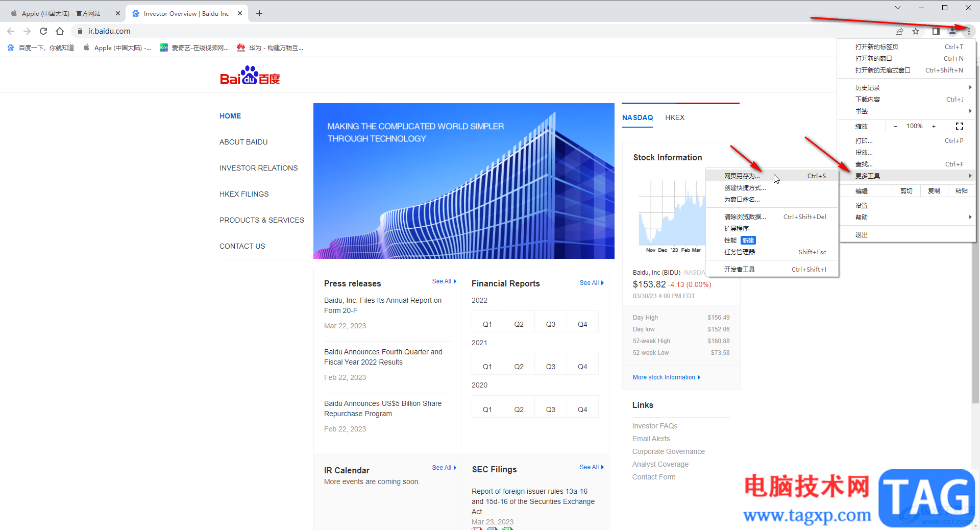Open PRODUCTS & SERVICES navigation link
This screenshot has height=530, width=980.
262,220
